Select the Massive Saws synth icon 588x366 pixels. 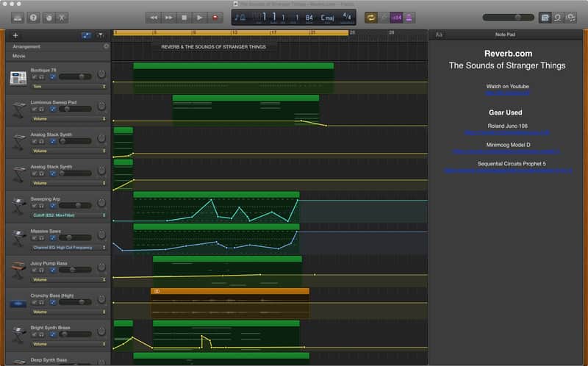tap(18, 239)
